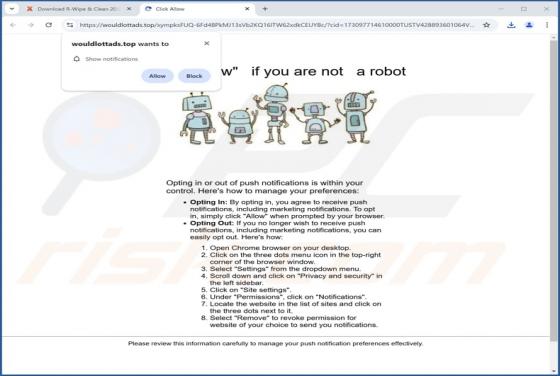
Task: Click 'Open Chrome browser on your desktop' step
Action: pos(280,248)
